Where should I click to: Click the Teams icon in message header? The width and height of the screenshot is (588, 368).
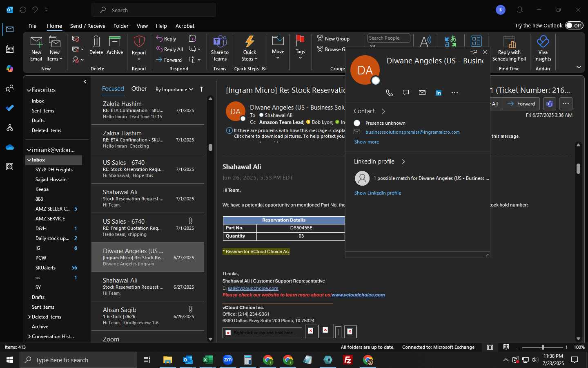pyautogui.click(x=550, y=104)
